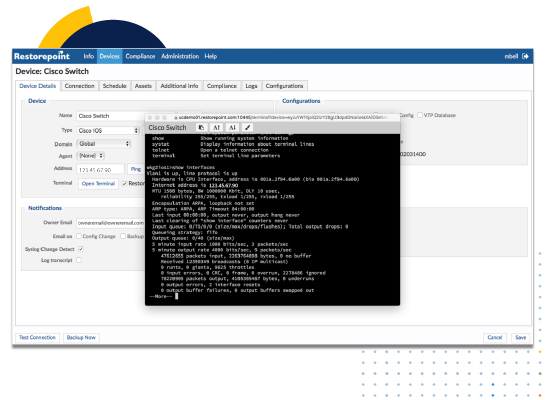Image resolution: width=547 pixels, height=400 pixels.
Task: Switch to the Additional Info tab
Action: point(179,86)
